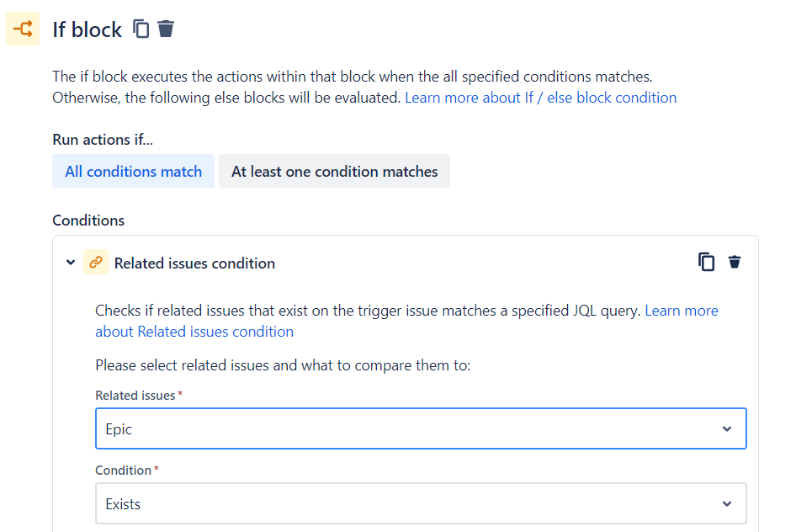Screen dimensions: 812x532
Task: Collapse the Related issues condition section
Action: tap(71, 263)
